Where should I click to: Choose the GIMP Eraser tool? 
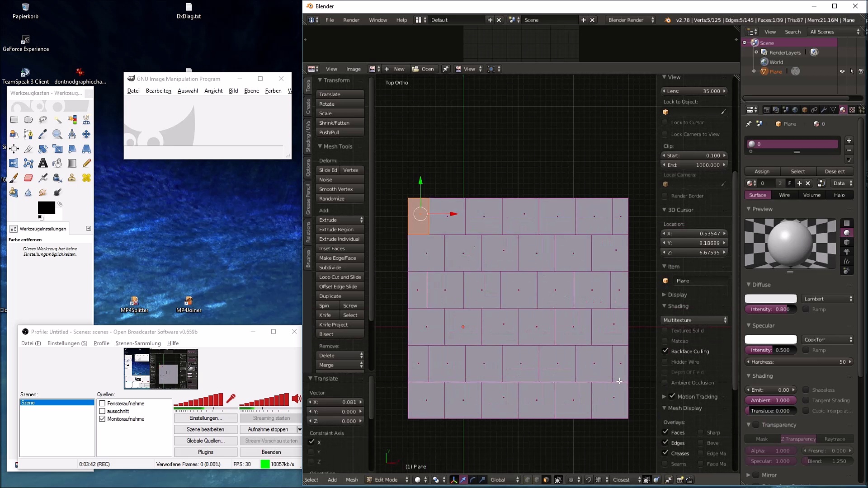(28, 178)
